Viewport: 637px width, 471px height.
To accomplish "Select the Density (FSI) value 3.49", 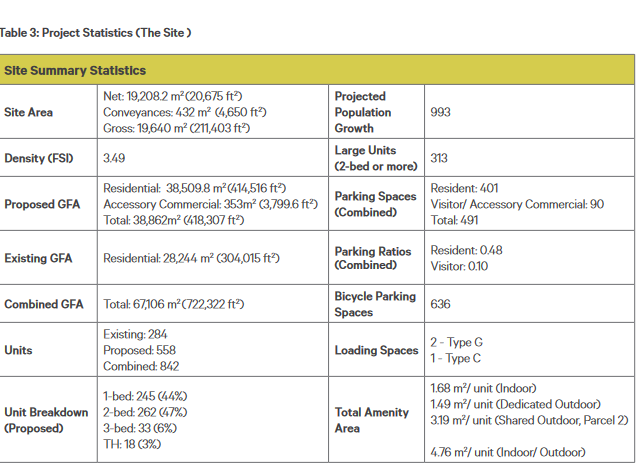I will pos(114,158).
